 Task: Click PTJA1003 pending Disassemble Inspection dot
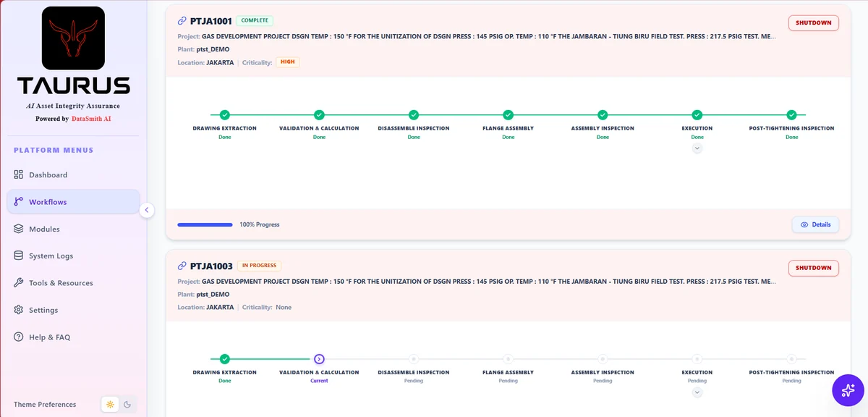pyautogui.click(x=414, y=359)
